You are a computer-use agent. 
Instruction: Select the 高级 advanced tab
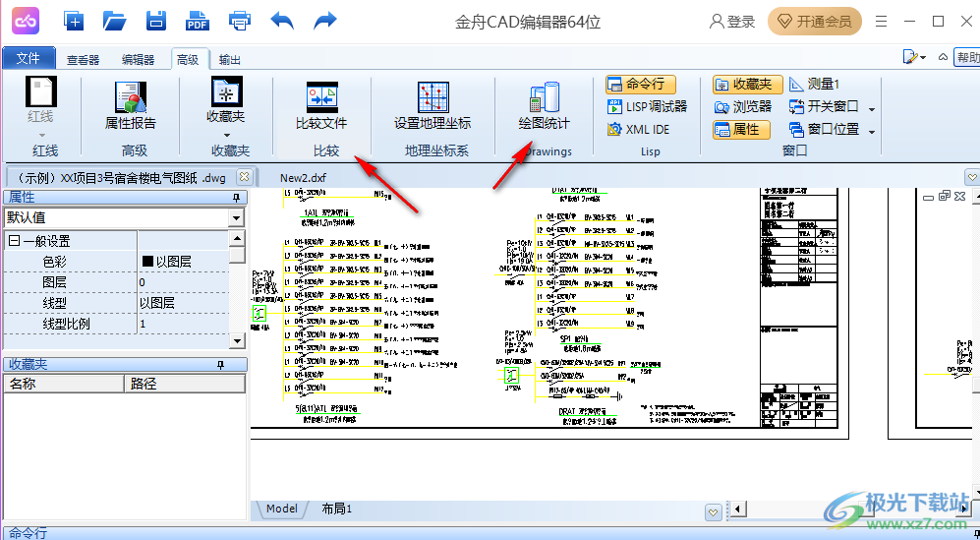(188, 59)
